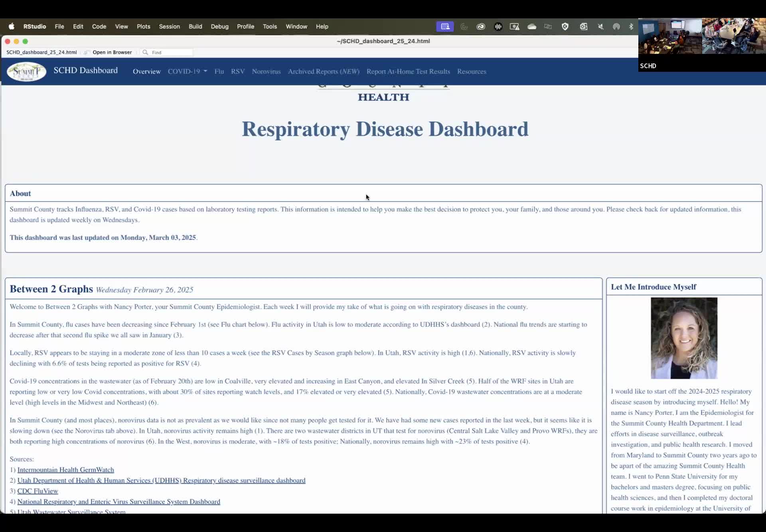
Task: Click the Intermountain Health GermWatch link
Action: (x=65, y=470)
